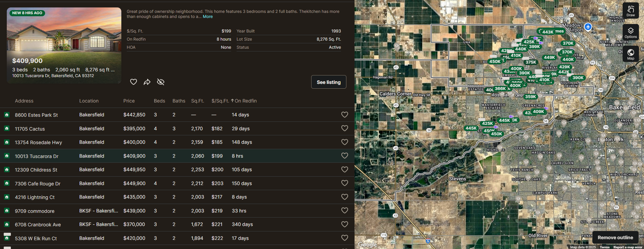Select the 11705 Cactus address row
Image resolution: width=644 pixels, height=249 pixels.
click(x=30, y=129)
